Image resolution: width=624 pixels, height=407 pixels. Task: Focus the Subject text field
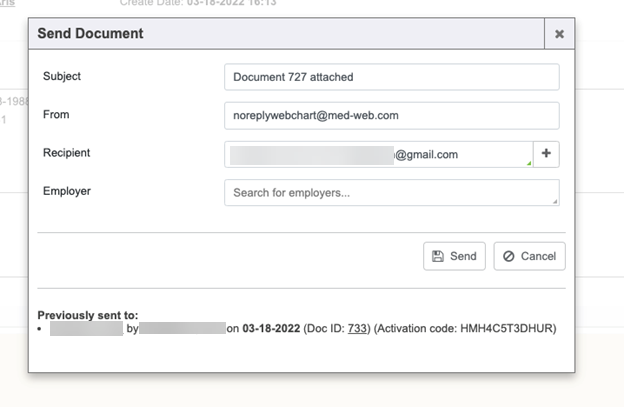(391, 77)
